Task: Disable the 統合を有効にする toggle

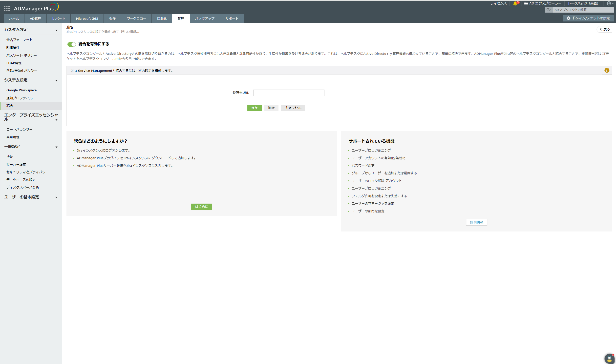Action: (72, 44)
